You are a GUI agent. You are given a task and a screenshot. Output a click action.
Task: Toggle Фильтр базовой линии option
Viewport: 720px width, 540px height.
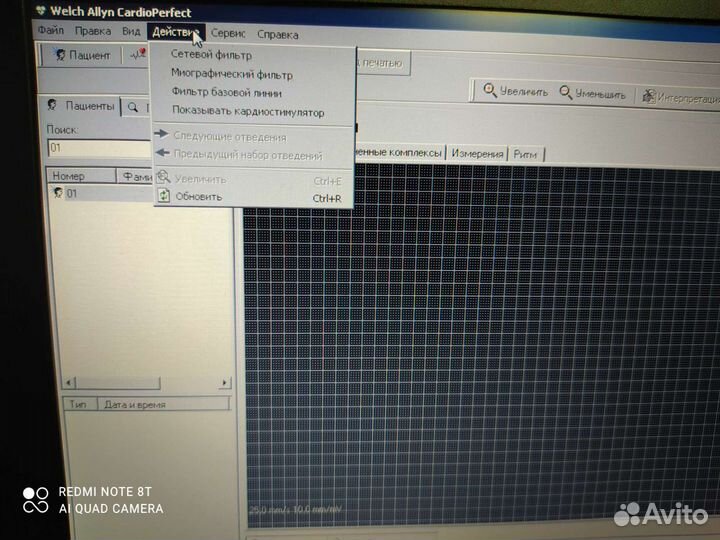(226, 93)
